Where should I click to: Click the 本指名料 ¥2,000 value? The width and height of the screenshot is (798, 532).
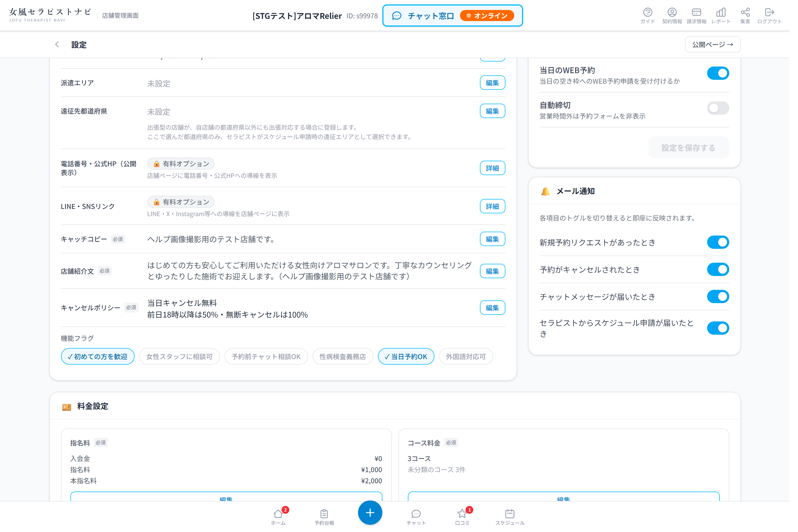click(x=375, y=485)
